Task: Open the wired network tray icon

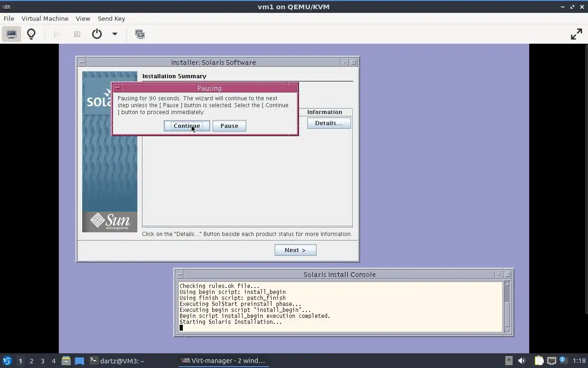Action: 551,361
